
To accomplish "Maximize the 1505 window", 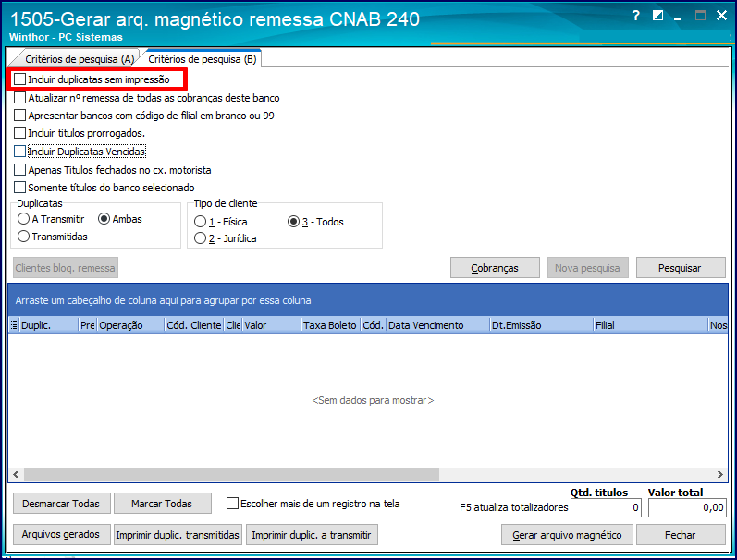I will (700, 16).
